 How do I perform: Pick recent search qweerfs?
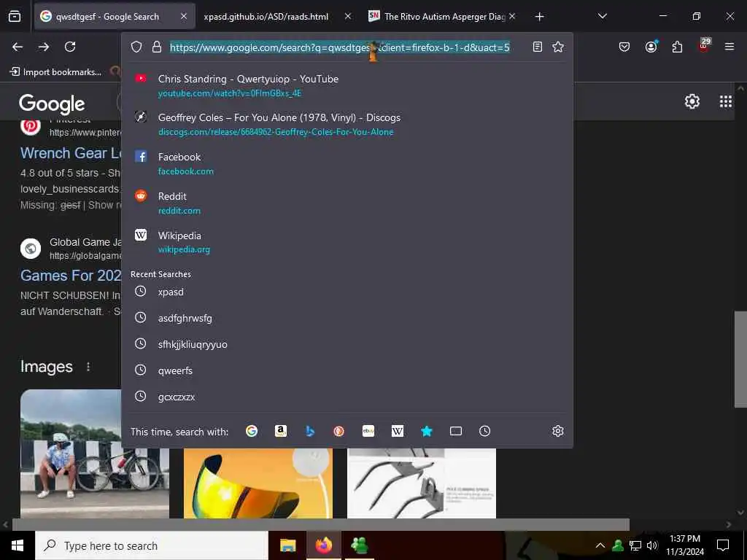coord(347,370)
